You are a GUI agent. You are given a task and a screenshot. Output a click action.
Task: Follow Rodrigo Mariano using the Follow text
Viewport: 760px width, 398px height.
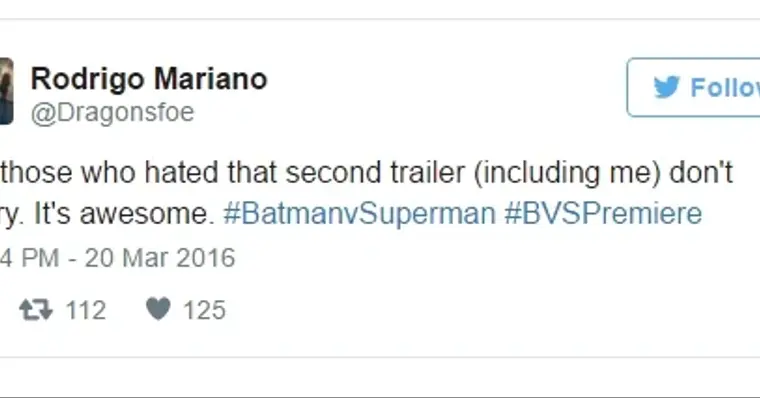725,88
